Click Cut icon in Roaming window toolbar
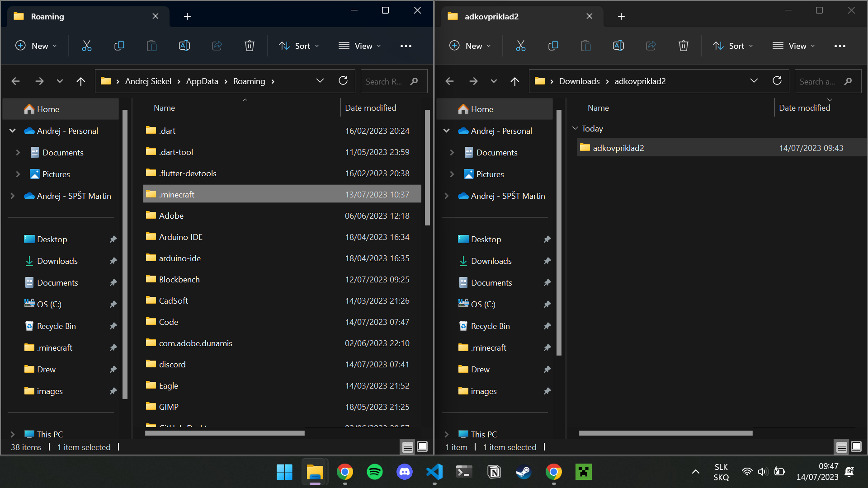 pyautogui.click(x=86, y=46)
